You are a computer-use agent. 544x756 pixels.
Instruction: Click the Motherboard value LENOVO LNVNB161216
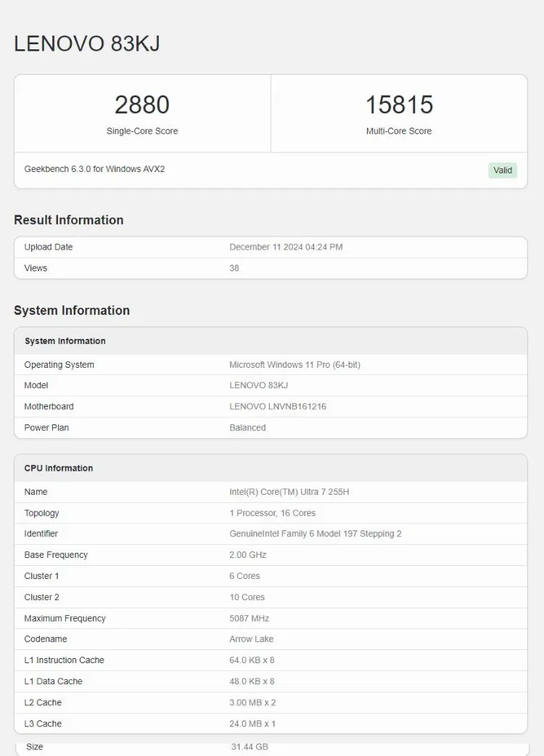coord(278,406)
